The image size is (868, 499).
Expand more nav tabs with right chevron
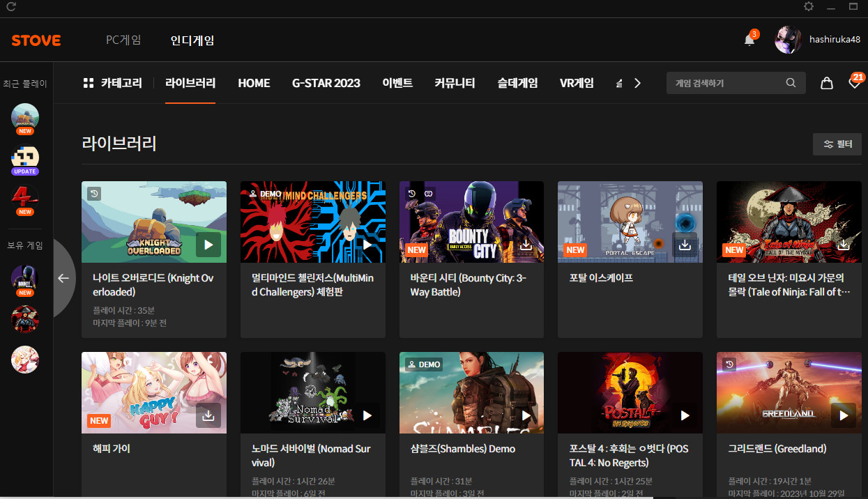pyautogui.click(x=637, y=83)
